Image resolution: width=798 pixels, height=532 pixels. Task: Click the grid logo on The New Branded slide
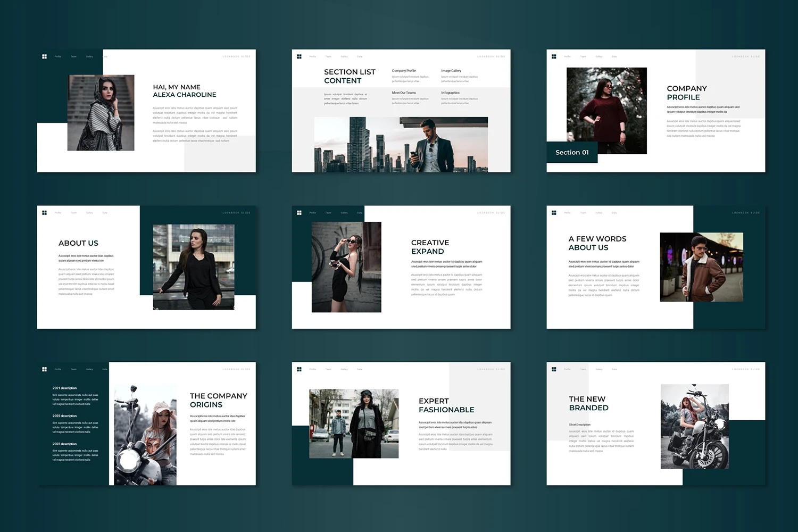pyautogui.click(x=554, y=369)
